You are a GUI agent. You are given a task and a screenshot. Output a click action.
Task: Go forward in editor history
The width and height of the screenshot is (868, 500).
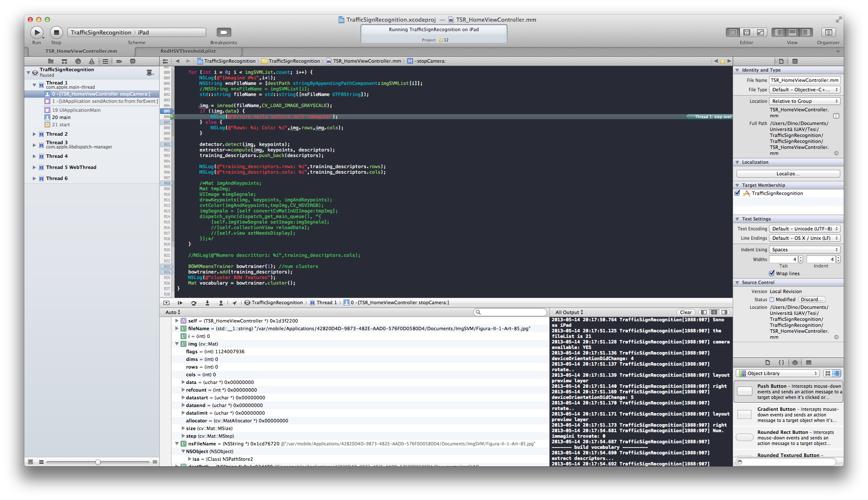point(188,61)
